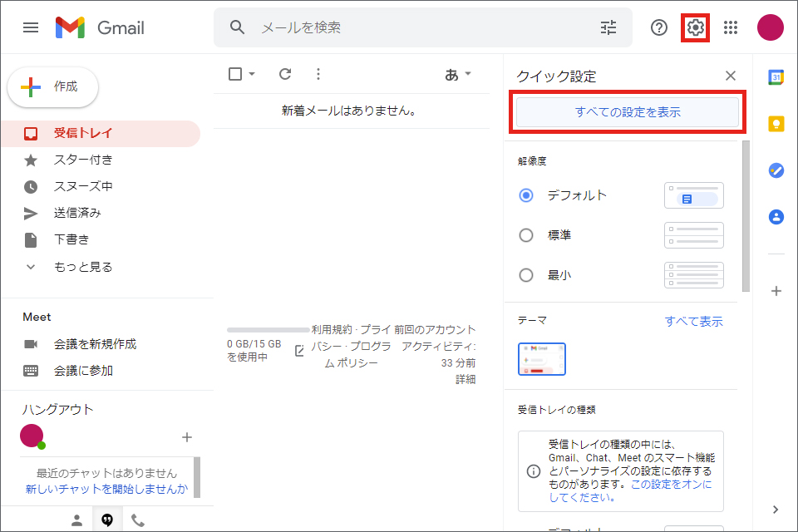The width and height of the screenshot is (798, 532).
Task: Select the 標準 density radio button
Action: (525, 235)
